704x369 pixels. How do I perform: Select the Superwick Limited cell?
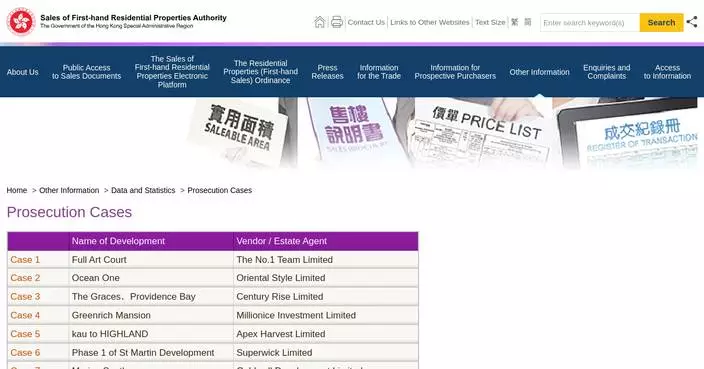(326, 353)
